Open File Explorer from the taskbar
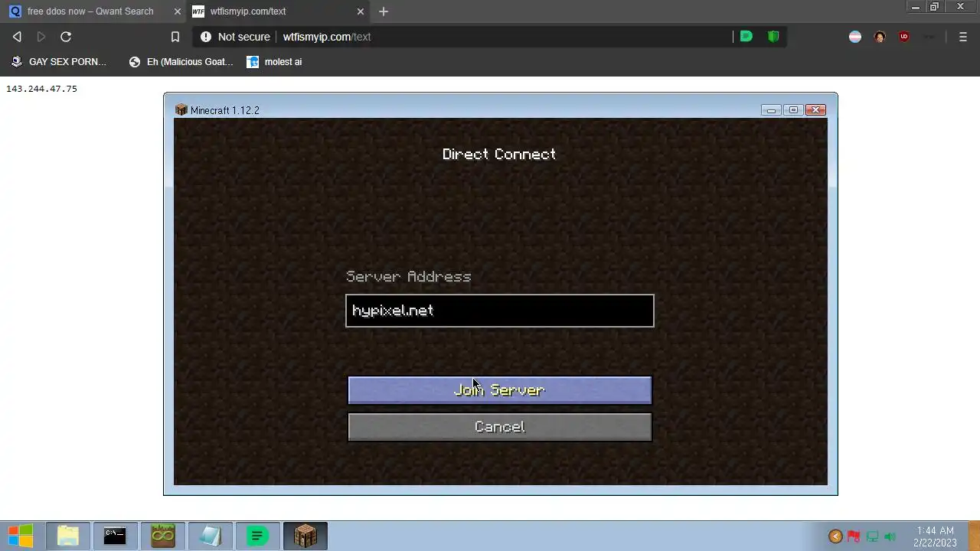Image resolution: width=980 pixels, height=551 pixels. pos(68,536)
